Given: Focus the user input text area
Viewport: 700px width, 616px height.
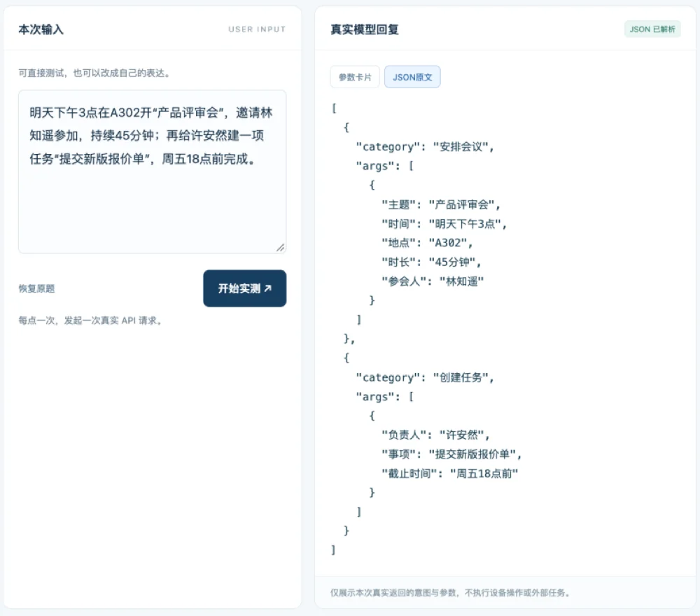Looking at the screenshot, I should [152, 172].
